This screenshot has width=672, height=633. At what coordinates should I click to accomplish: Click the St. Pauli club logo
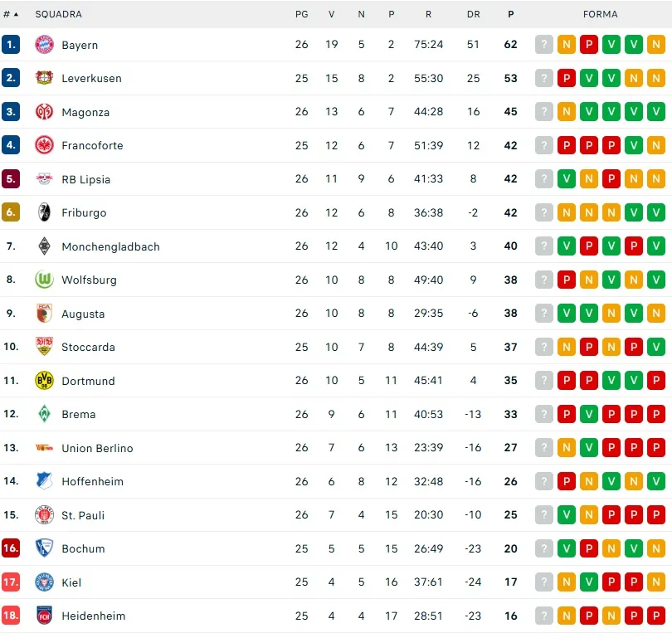44,515
